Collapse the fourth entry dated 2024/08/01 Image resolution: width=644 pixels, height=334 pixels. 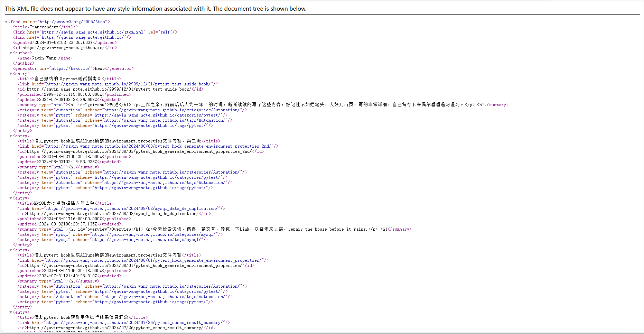click(11, 250)
